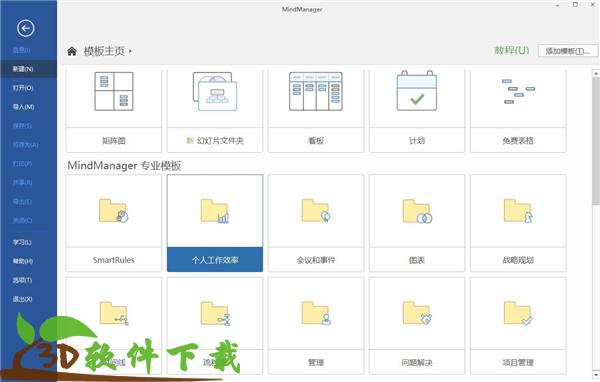The width and height of the screenshot is (600, 382).
Task: Select the 矩阵图 matrix template
Action: (114, 111)
